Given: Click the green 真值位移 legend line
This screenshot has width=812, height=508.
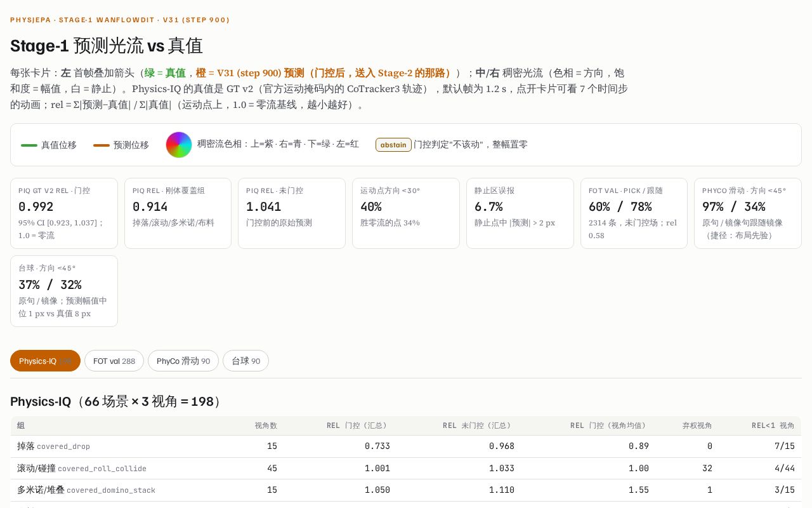Looking at the screenshot, I should 29,145.
